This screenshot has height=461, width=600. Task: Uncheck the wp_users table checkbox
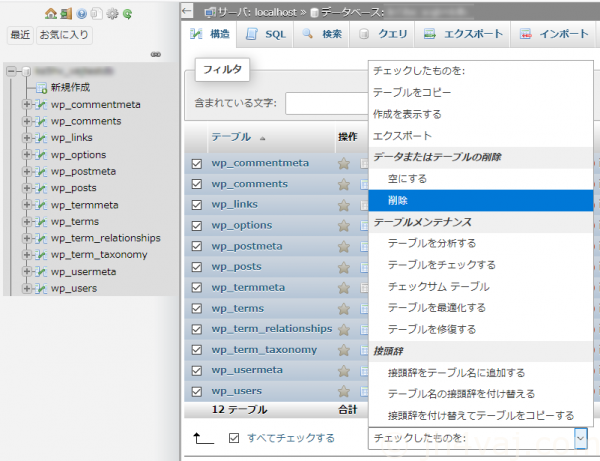pos(197,392)
